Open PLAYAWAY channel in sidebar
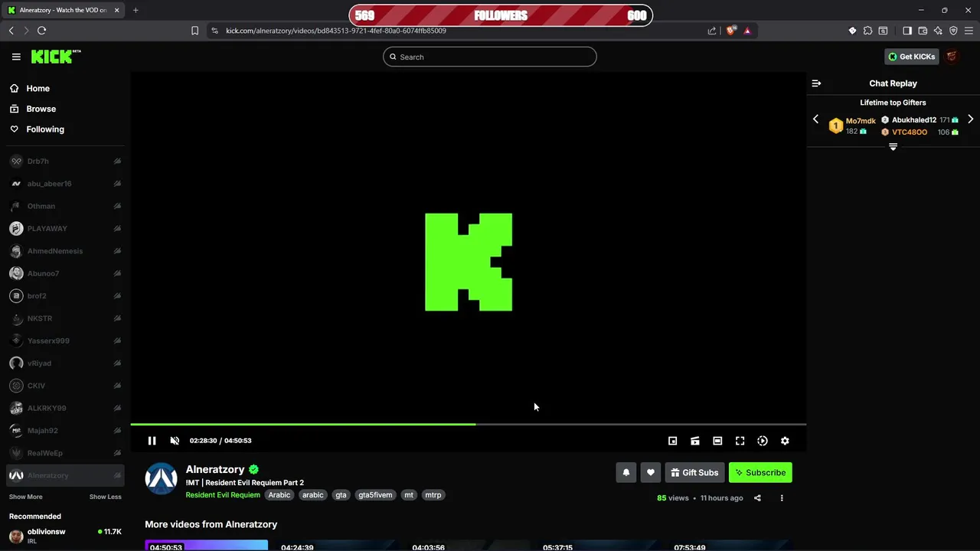The image size is (980, 551). click(x=65, y=229)
